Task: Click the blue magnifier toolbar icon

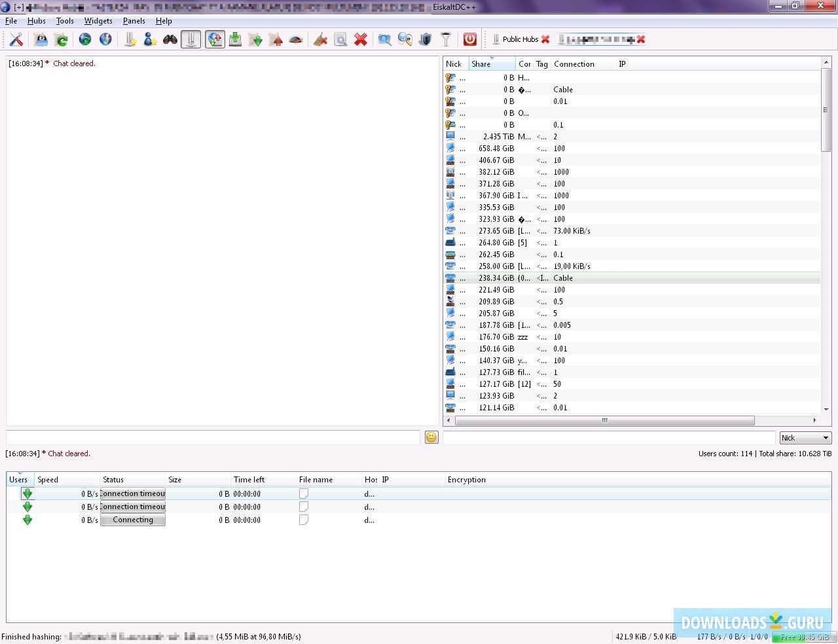Action: [385, 39]
